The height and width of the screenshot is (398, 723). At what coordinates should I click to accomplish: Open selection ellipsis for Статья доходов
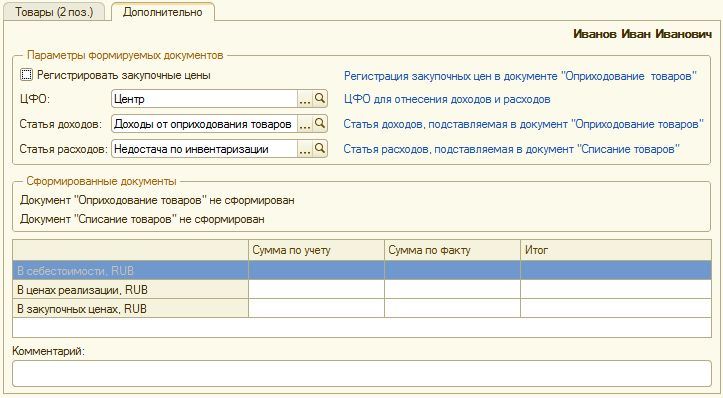(x=305, y=124)
